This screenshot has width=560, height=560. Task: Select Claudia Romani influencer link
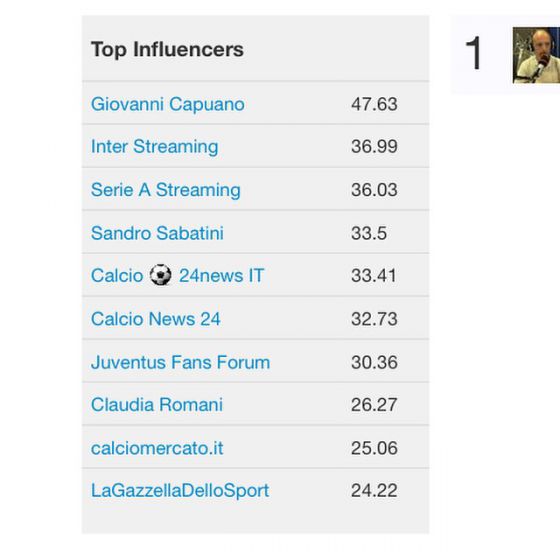[x=157, y=405]
